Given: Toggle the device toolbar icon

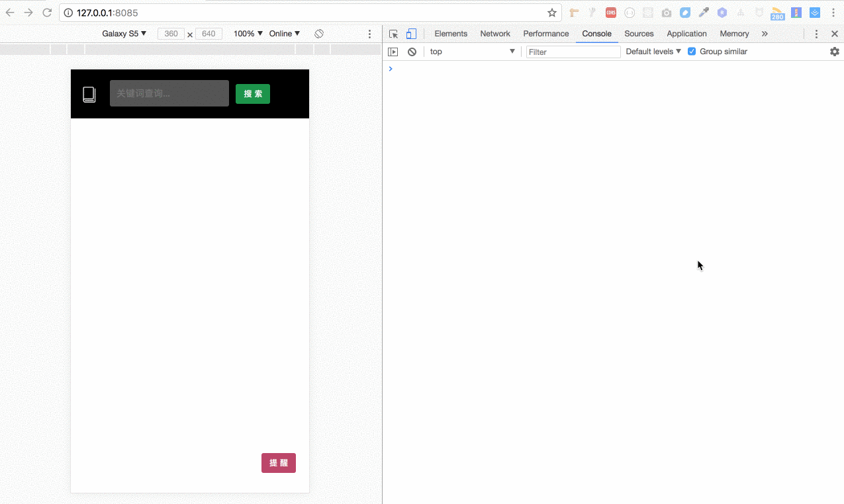Looking at the screenshot, I should coord(411,34).
